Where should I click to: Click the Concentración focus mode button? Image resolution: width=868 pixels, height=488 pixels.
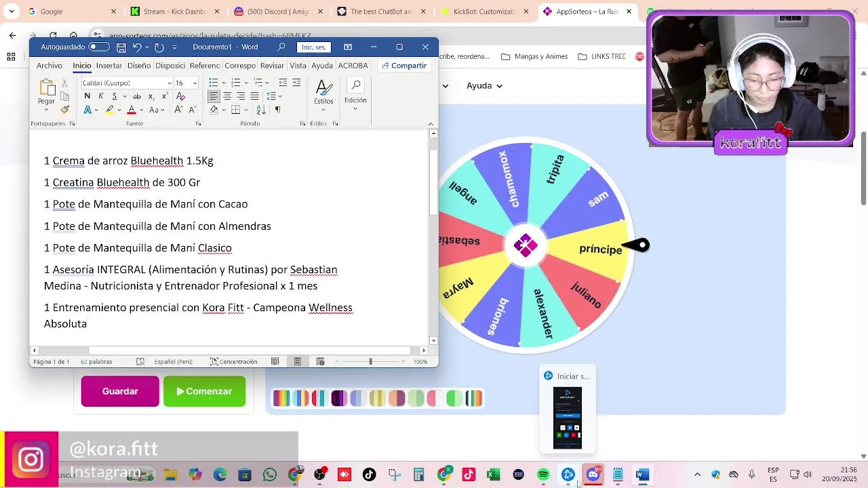coord(233,362)
